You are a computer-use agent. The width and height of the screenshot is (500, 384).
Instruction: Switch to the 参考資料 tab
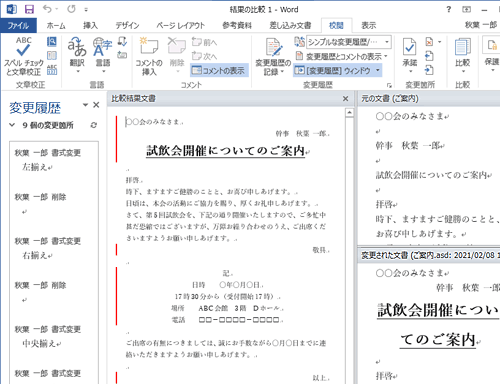point(237,25)
